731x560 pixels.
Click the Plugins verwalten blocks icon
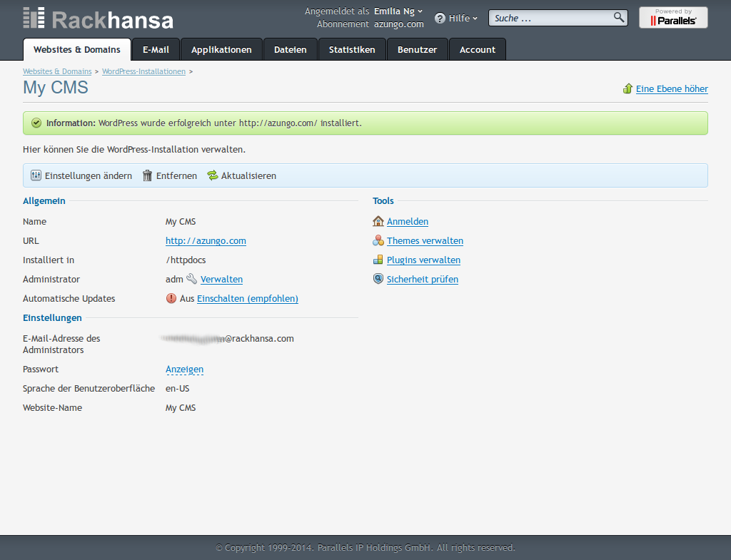click(378, 260)
